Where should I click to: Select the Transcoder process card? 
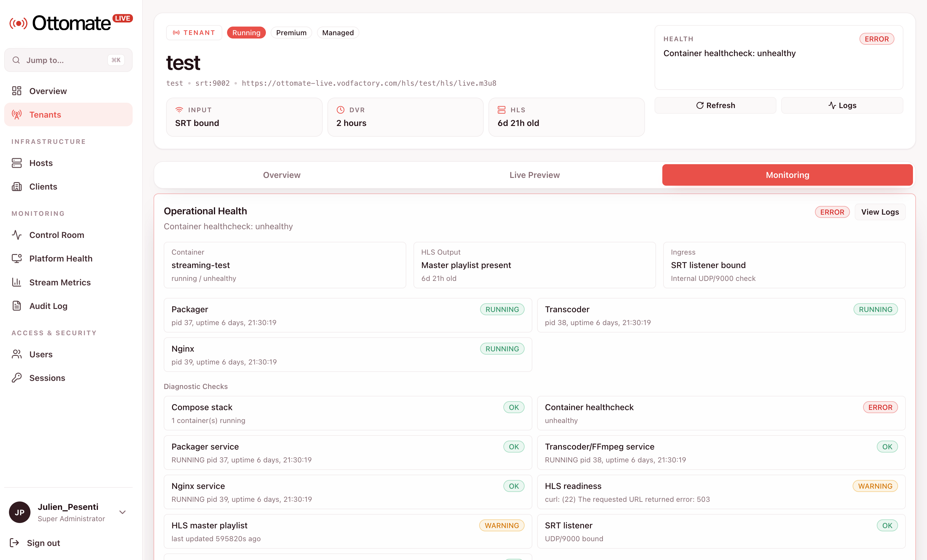721,315
